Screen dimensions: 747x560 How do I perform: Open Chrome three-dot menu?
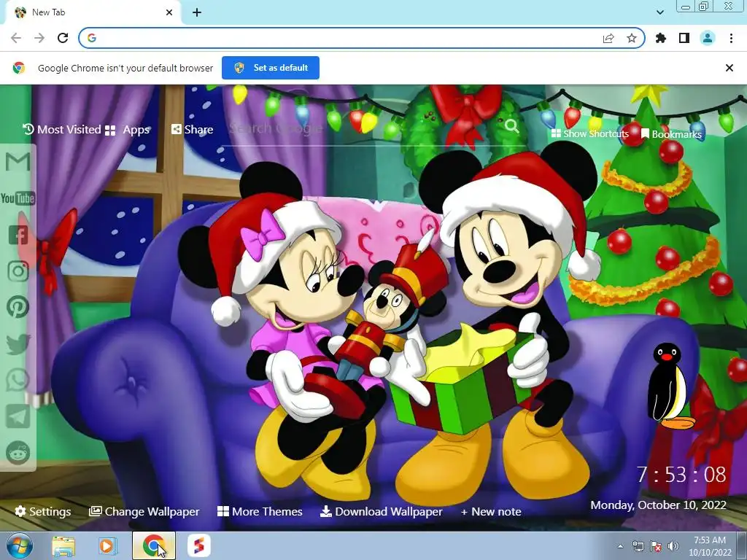click(x=731, y=38)
